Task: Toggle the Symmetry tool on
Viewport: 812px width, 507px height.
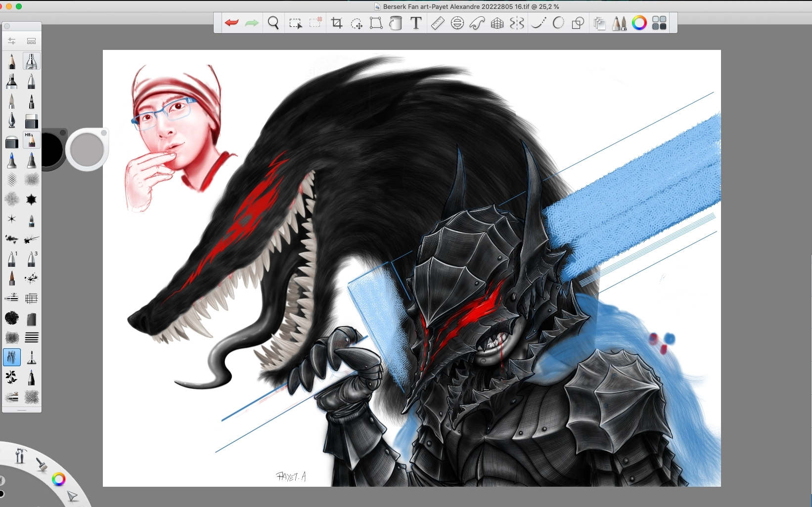Action: (517, 23)
